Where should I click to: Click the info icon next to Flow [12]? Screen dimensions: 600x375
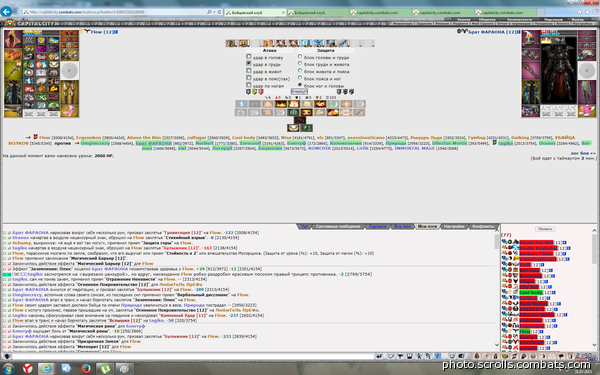116,32
